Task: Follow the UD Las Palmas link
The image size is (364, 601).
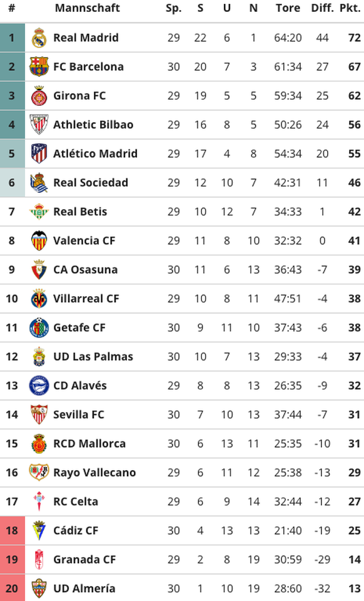Action: pyautogui.click(x=93, y=356)
